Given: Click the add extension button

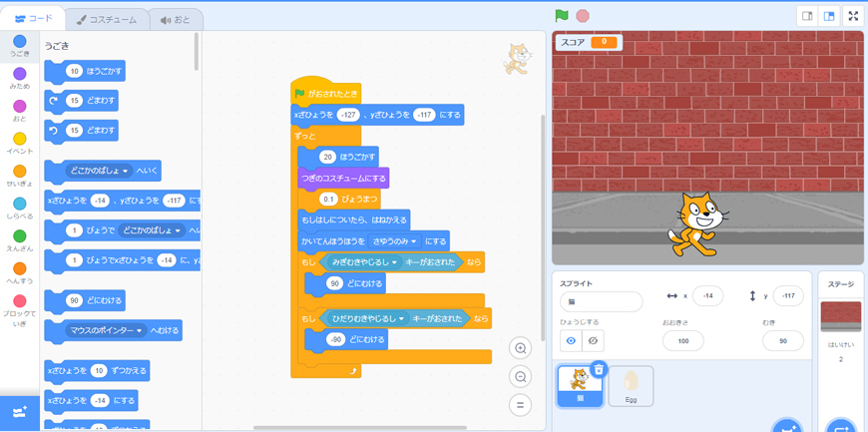Looking at the screenshot, I should (20, 413).
